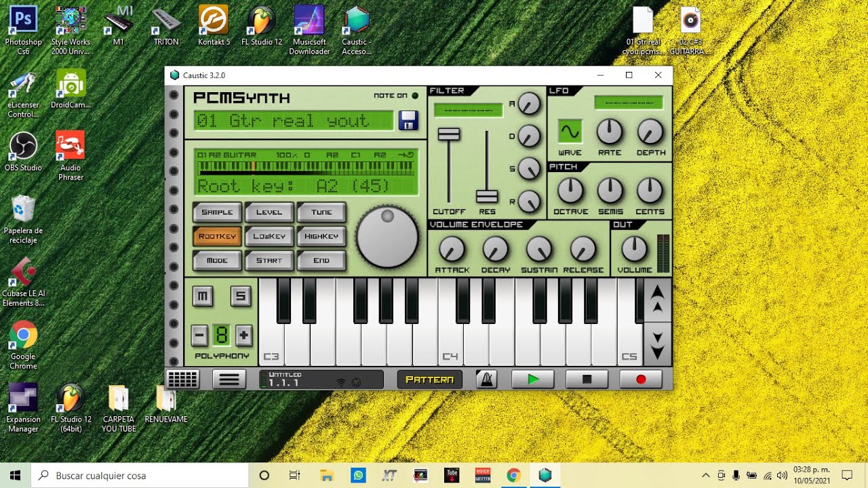Open CARPETA YOU TUBE folder on desktop
Screen dimensions: 868x488
[x=119, y=409]
